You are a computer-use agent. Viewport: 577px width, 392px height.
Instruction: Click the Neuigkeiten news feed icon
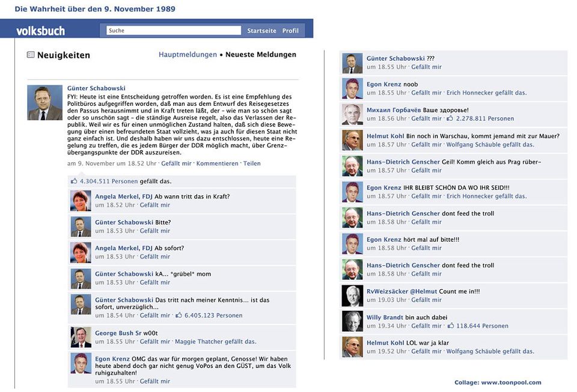tap(31, 55)
